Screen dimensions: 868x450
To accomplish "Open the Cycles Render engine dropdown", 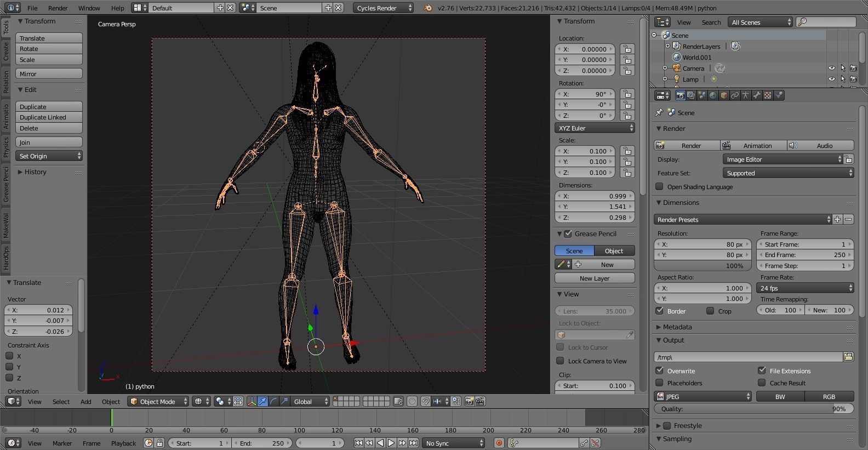I will (383, 8).
